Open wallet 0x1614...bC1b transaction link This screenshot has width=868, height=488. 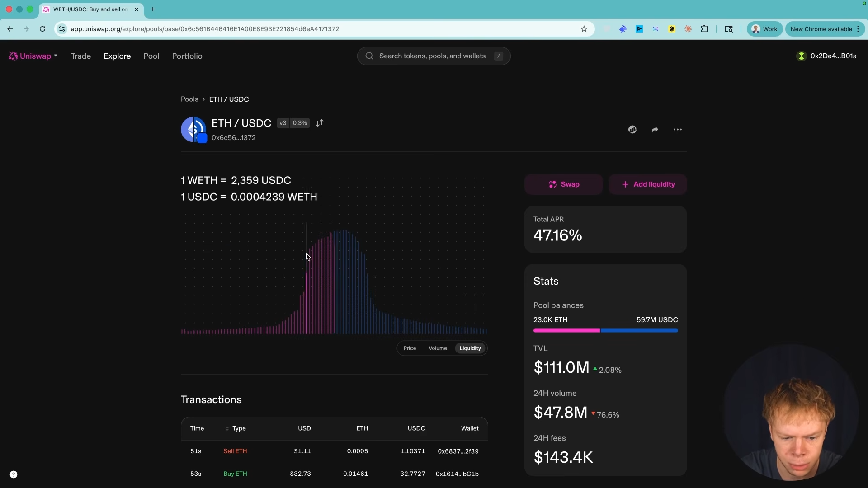pyautogui.click(x=457, y=474)
